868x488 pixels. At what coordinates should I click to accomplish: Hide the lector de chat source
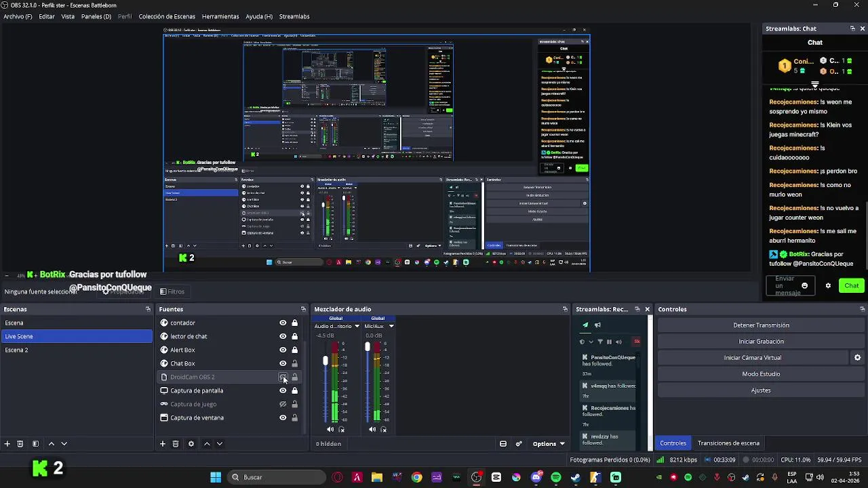[283, 336]
